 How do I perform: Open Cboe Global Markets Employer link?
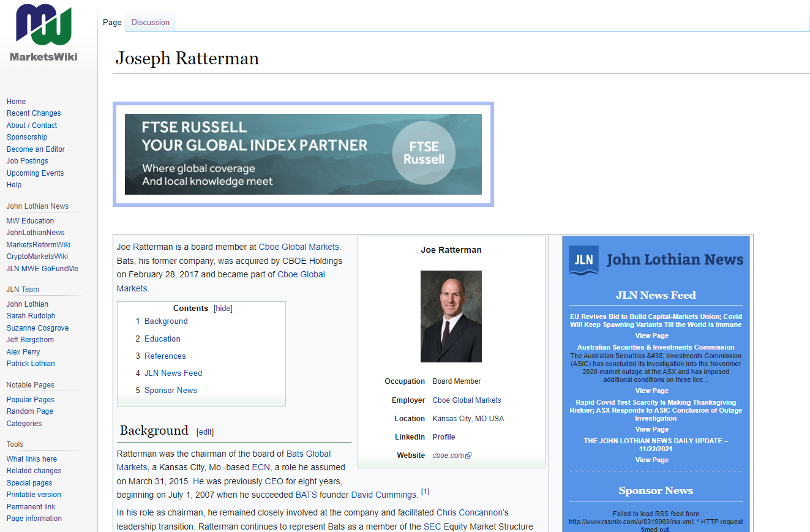click(x=467, y=400)
